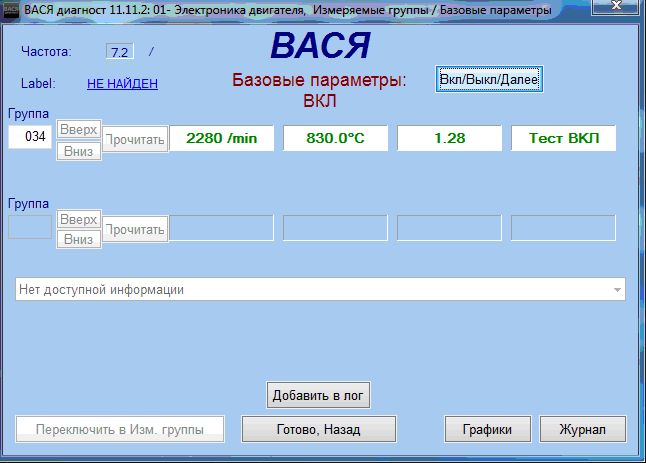Click the ВАСЯ heading text
The height and width of the screenshot is (463, 646).
(320, 46)
